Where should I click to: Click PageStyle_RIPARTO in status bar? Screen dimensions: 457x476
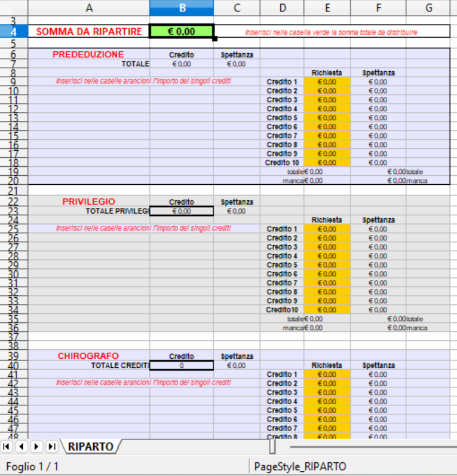300,466
